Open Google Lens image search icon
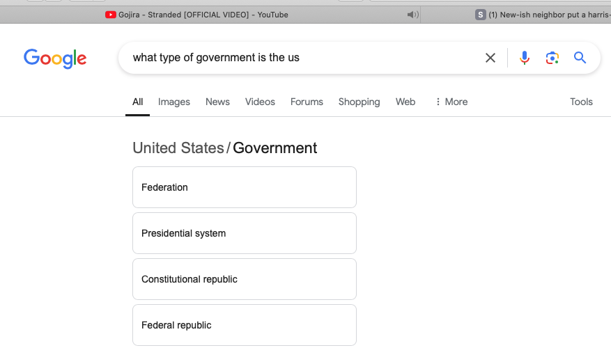Screen dimensions: 611x364 pyautogui.click(x=552, y=58)
